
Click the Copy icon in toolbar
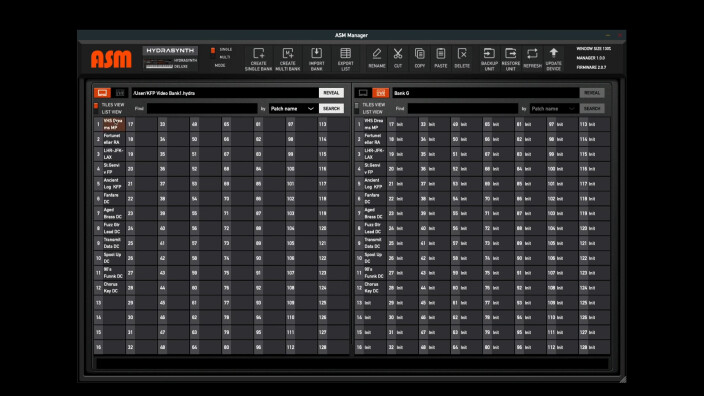click(x=419, y=58)
